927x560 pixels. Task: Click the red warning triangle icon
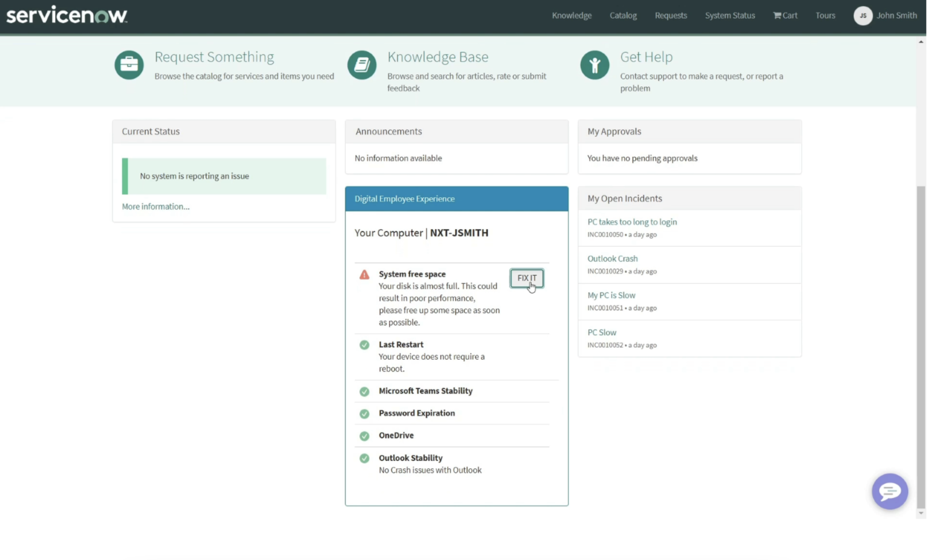(x=364, y=274)
